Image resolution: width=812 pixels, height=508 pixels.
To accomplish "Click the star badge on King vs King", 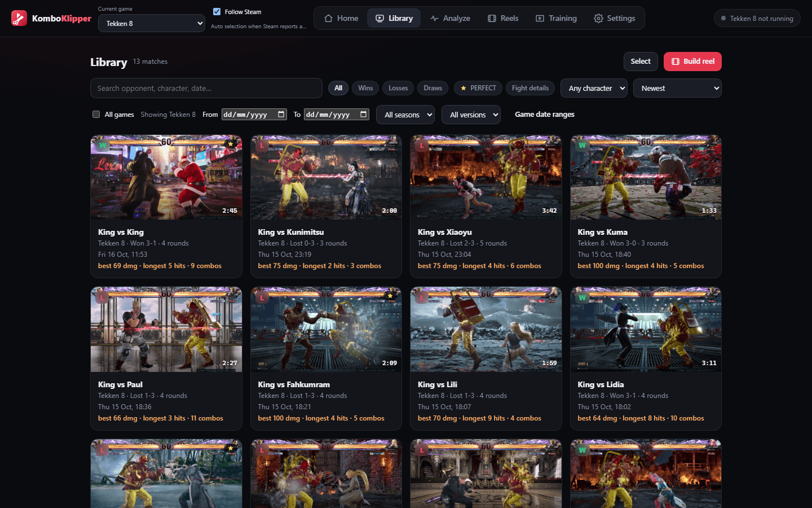I will pyautogui.click(x=230, y=144).
